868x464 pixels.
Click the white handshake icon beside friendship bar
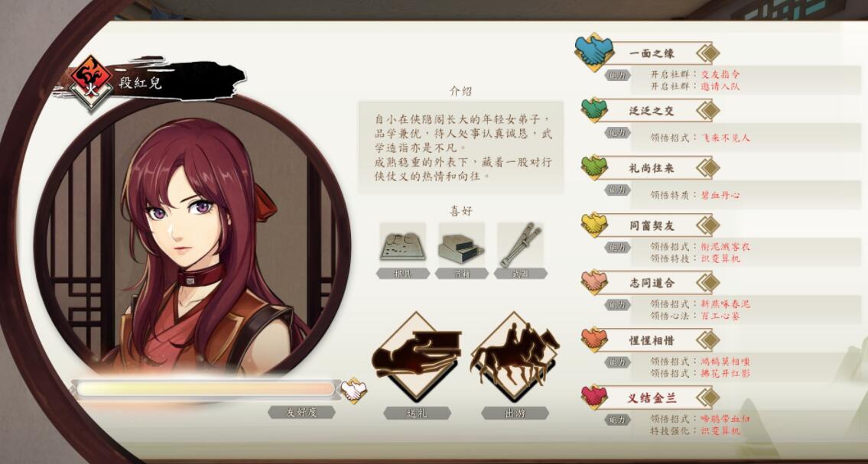pyautogui.click(x=353, y=391)
